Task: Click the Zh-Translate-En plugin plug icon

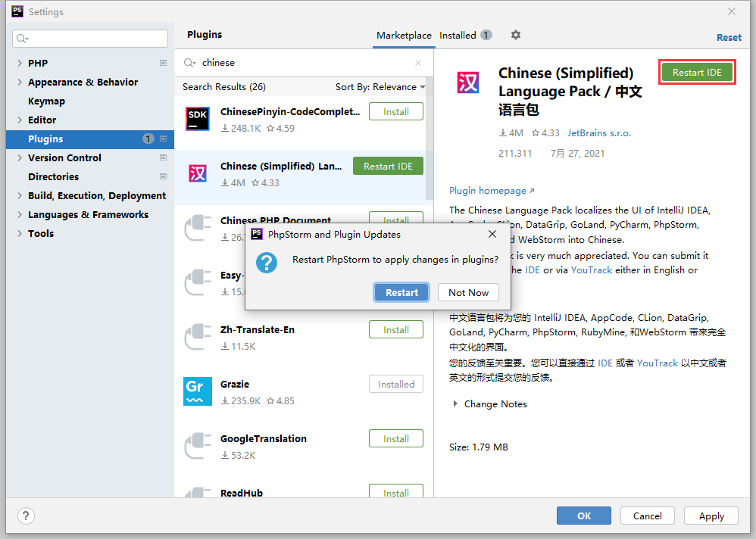Action: 198,336
